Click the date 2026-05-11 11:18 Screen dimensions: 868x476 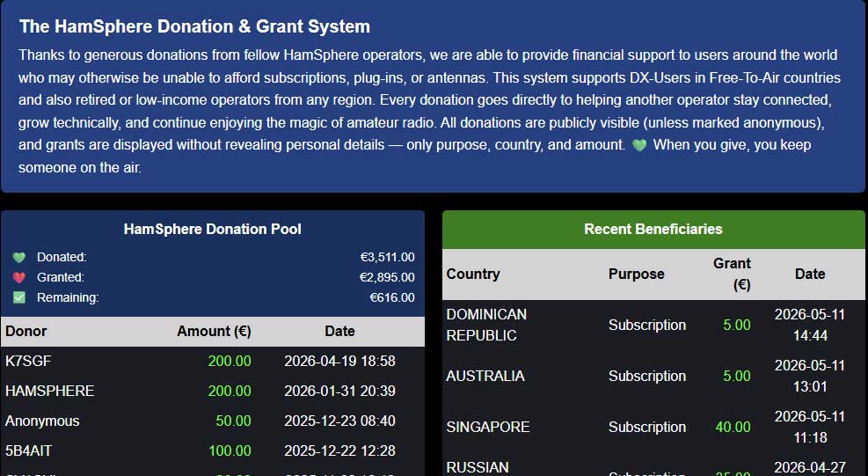[x=810, y=428]
